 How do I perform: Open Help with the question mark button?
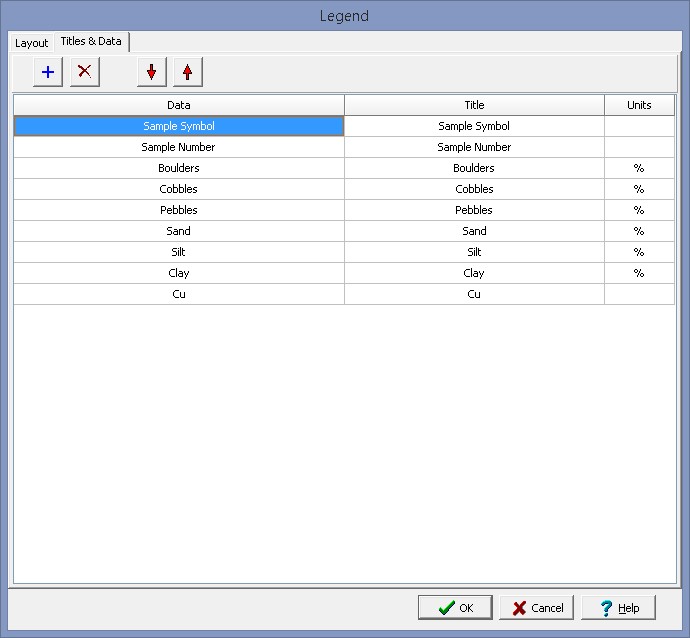[617, 608]
